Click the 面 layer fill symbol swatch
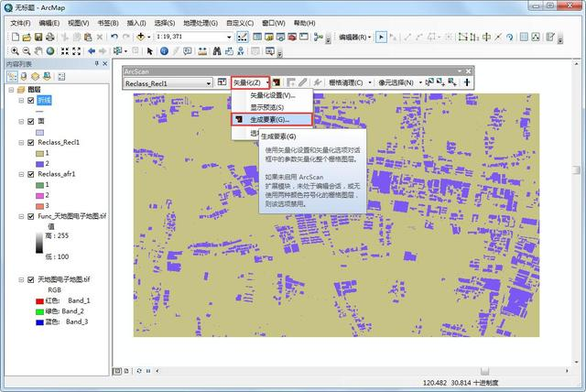The image size is (586, 392). click(x=39, y=132)
